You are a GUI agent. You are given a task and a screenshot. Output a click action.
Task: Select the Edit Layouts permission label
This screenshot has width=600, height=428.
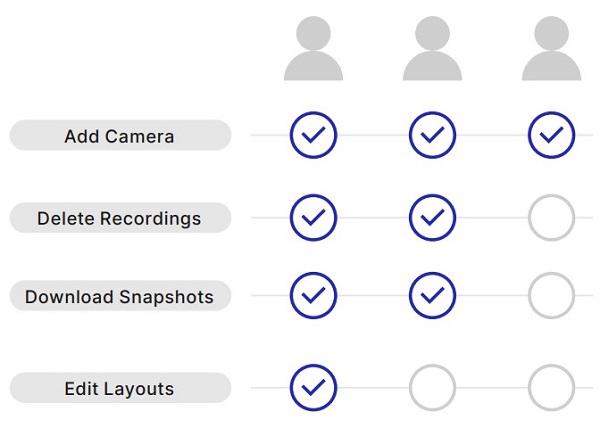[120, 388]
